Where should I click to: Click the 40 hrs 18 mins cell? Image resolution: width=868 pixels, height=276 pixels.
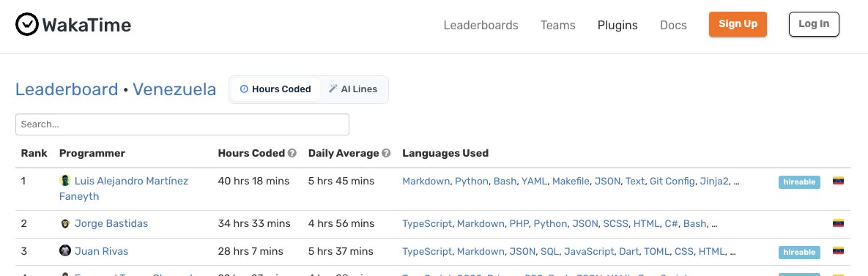click(x=253, y=181)
